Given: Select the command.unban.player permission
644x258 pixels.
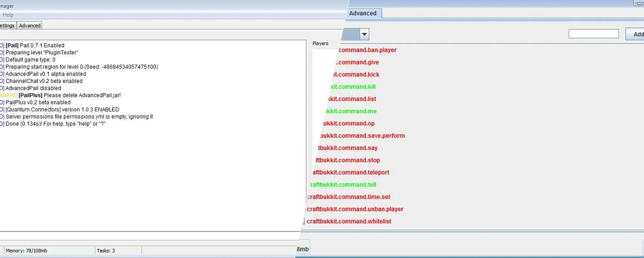Looking at the screenshot, I should [x=355, y=209].
